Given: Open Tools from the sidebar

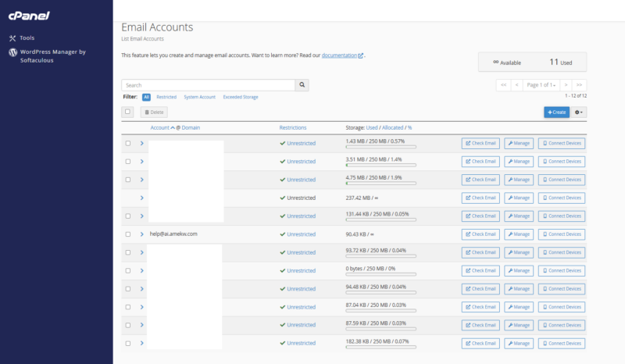Looking at the screenshot, I should coord(27,37).
